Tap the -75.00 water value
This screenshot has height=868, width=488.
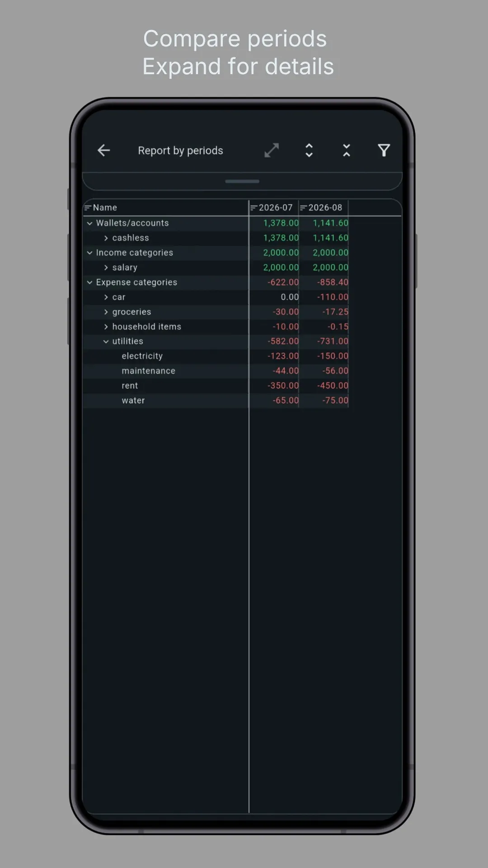click(x=335, y=401)
